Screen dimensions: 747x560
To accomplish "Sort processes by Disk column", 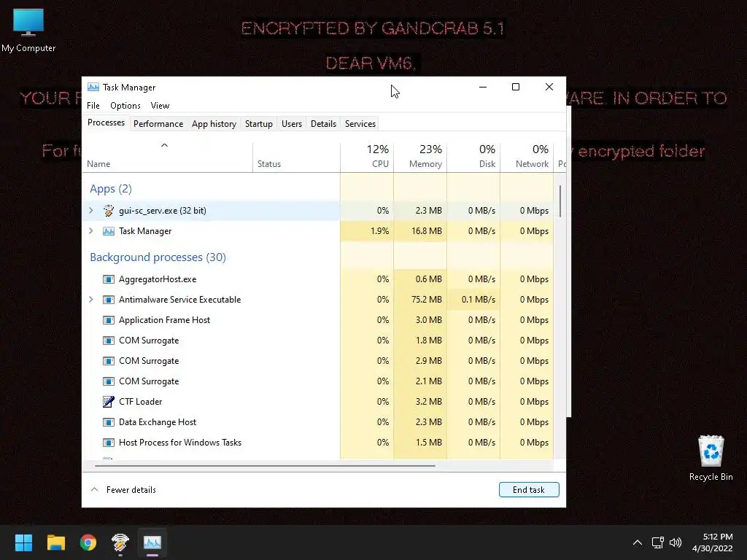I will tap(473, 157).
